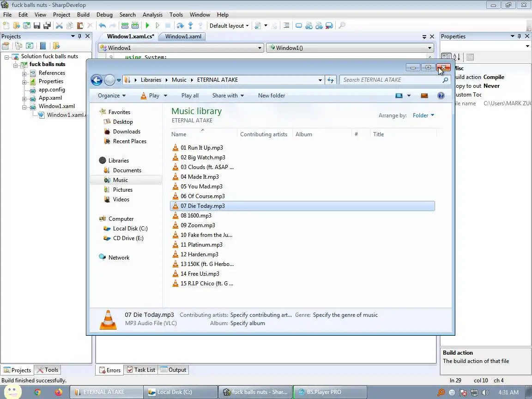532x399 pixels.
Task: Switch to the Window1.xaml editor tab
Action: pyautogui.click(x=183, y=36)
